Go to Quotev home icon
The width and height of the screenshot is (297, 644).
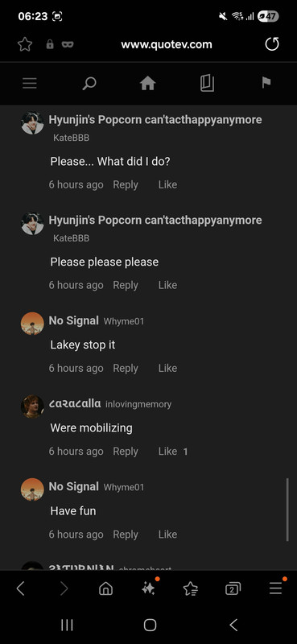(148, 84)
